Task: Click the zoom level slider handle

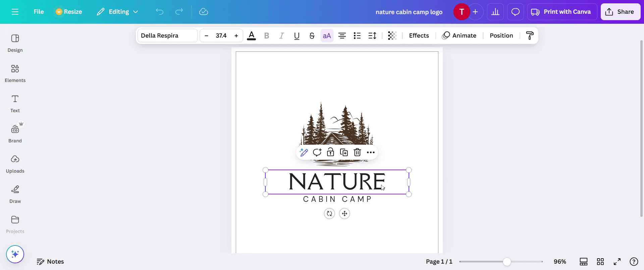Action: tap(507, 262)
